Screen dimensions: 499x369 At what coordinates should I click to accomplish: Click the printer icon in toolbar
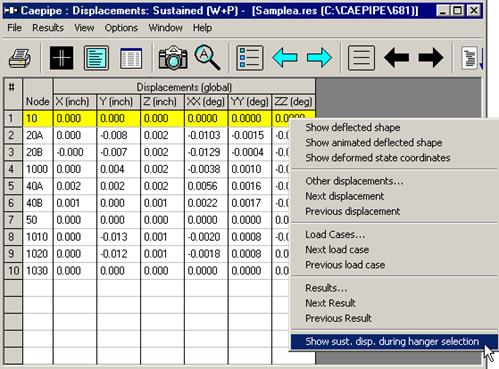pos(20,58)
